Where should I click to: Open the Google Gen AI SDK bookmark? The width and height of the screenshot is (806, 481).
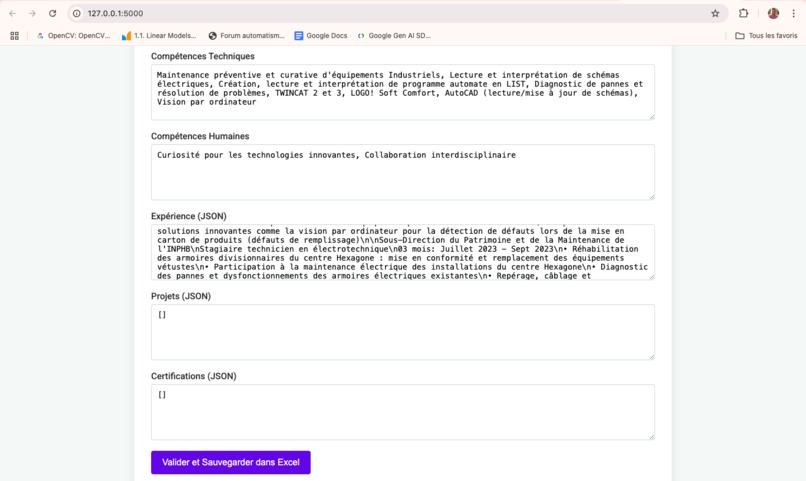tap(394, 35)
